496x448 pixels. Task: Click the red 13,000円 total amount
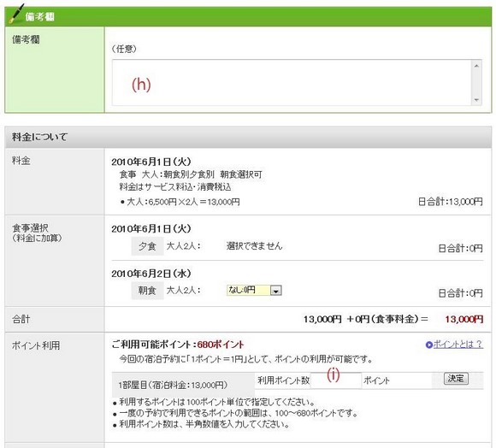click(464, 319)
